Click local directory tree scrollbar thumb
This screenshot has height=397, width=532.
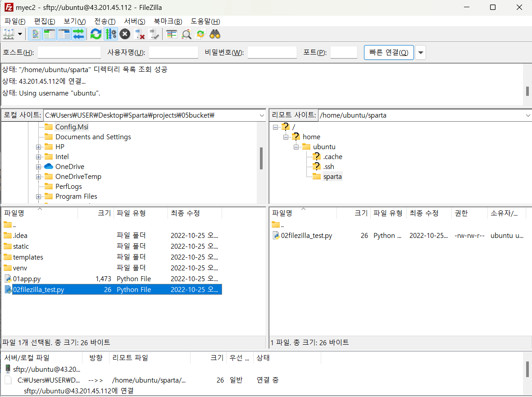(261, 158)
